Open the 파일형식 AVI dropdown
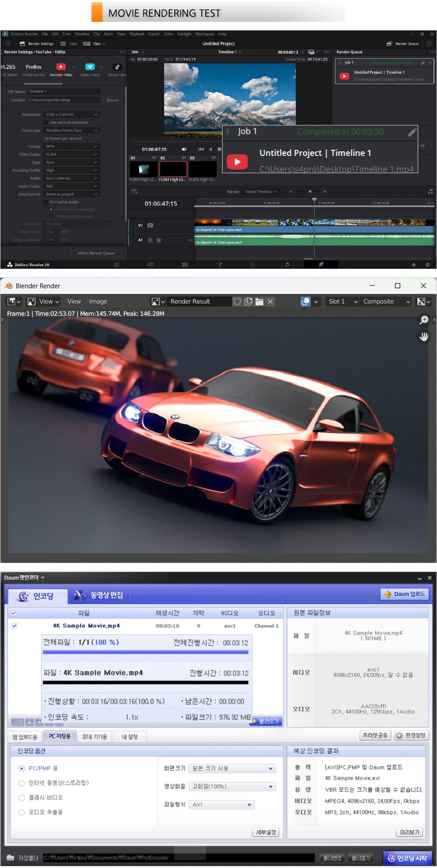Image resolution: width=437 pixels, height=868 pixels. click(x=222, y=805)
